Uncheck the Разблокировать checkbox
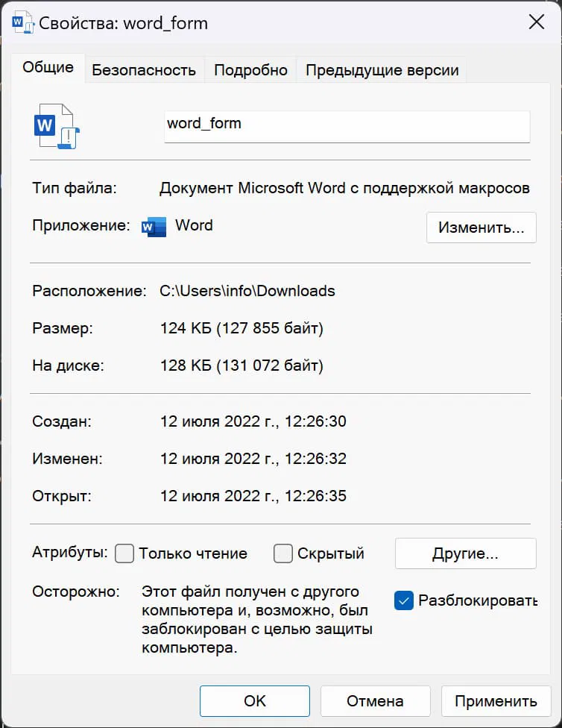The width and height of the screenshot is (562, 728). (404, 600)
